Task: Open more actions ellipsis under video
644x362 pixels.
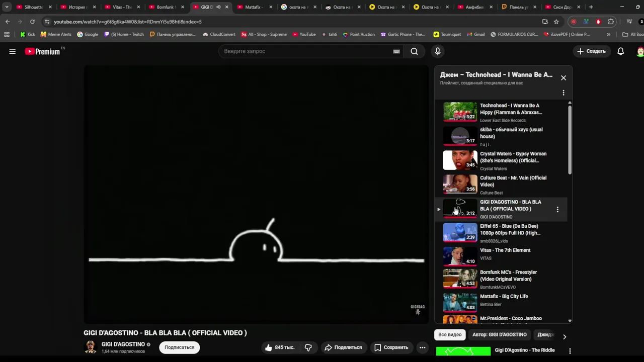Action: (423, 347)
